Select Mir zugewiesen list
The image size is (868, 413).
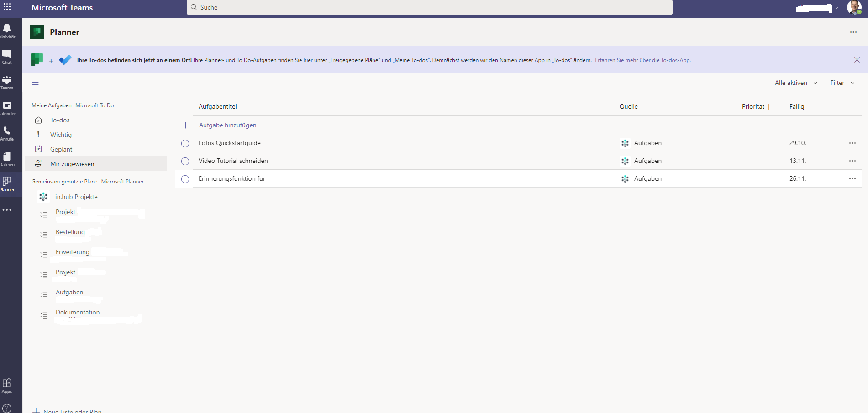[96, 164]
